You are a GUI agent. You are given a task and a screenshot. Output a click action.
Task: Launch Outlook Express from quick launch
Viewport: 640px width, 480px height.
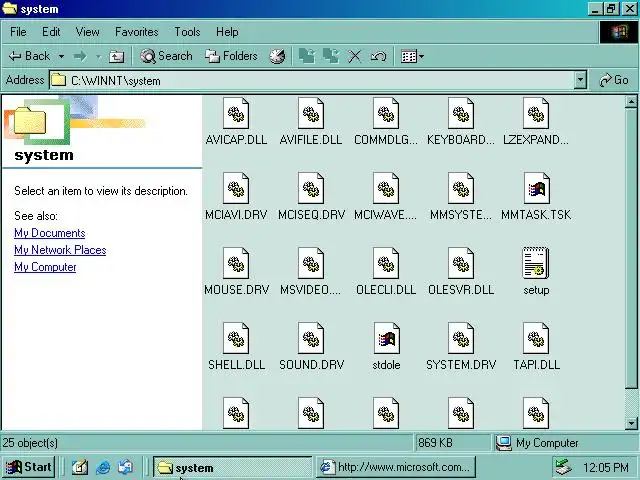[x=125, y=467]
